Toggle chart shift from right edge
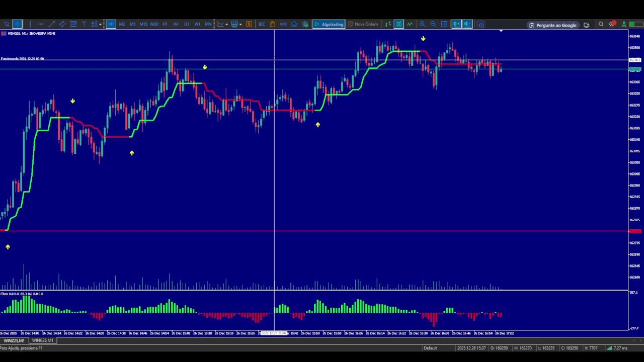The width and height of the screenshot is (644, 362). (467, 24)
